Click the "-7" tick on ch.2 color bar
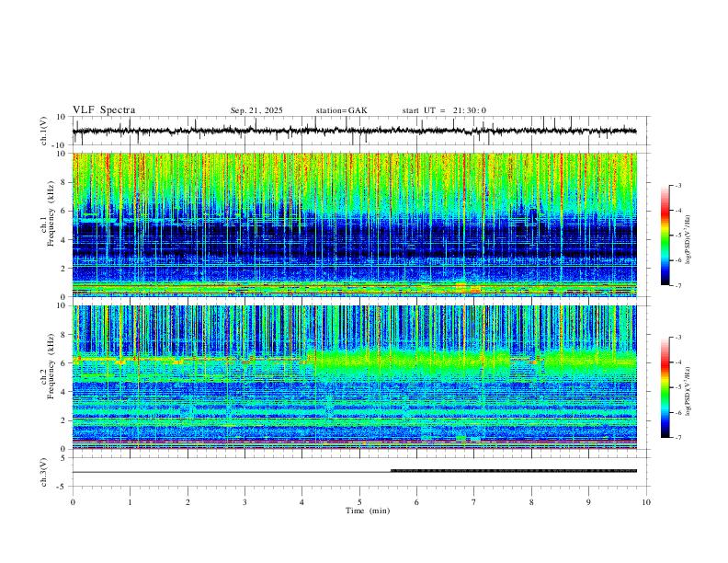The height and width of the screenshot is (563, 728). pos(677,437)
